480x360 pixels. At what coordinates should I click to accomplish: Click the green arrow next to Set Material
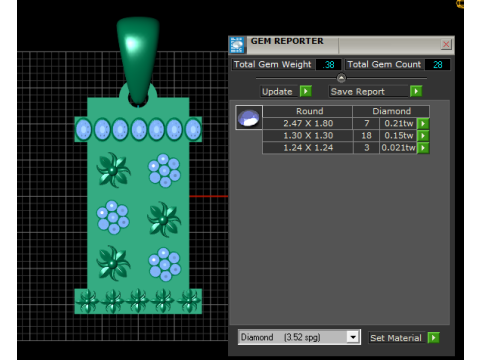pos(434,338)
